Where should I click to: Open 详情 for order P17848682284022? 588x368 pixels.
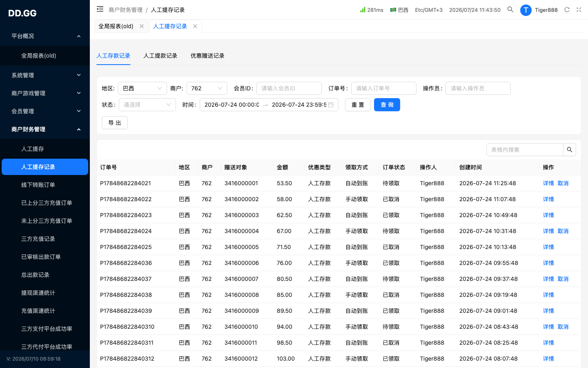[x=548, y=199]
